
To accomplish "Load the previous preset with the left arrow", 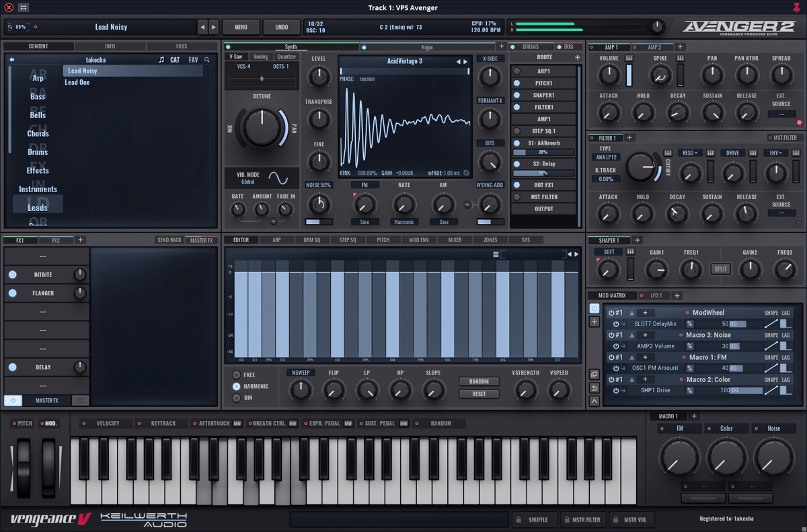I will click(x=202, y=27).
